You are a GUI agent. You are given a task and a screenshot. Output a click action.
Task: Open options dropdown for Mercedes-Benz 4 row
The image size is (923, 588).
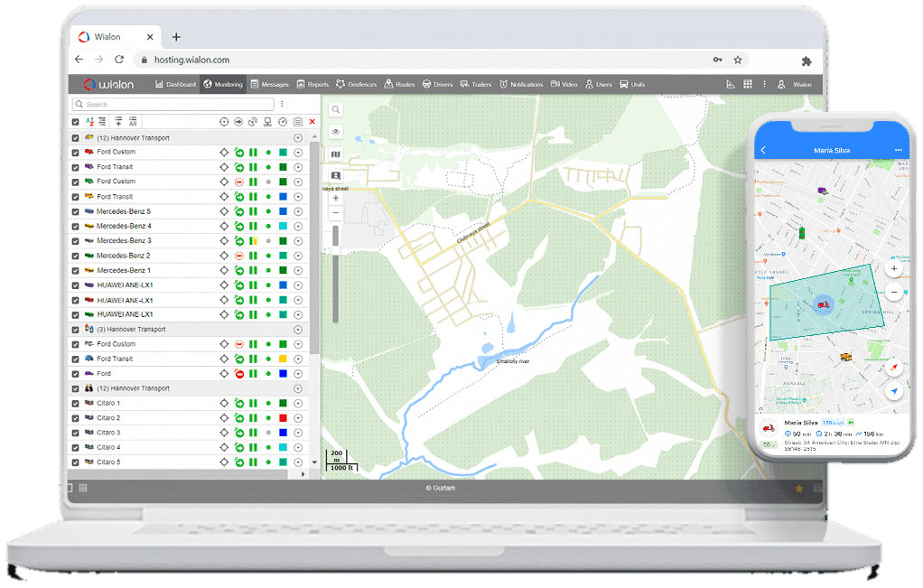[x=298, y=226]
